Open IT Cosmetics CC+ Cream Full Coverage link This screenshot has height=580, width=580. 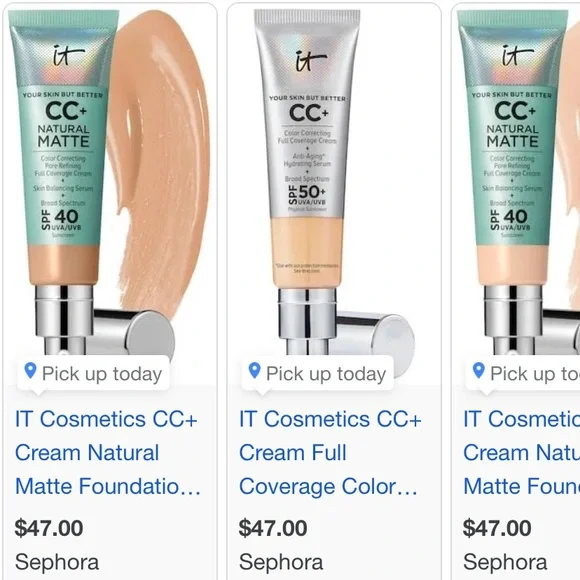click(330, 453)
